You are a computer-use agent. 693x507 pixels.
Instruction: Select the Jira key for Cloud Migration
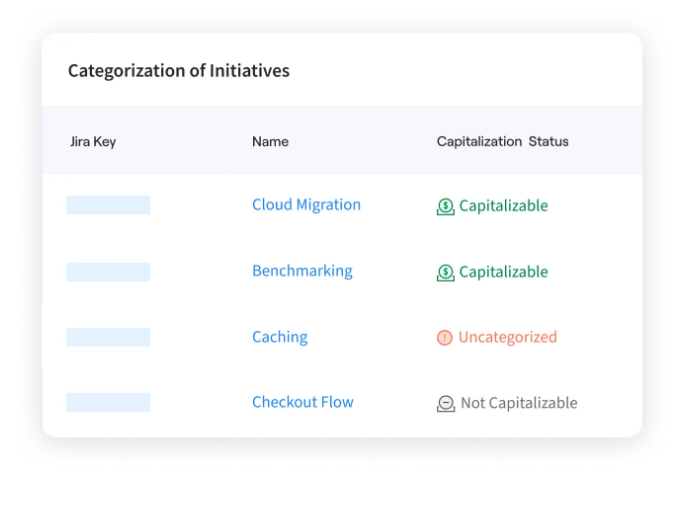coord(108,205)
